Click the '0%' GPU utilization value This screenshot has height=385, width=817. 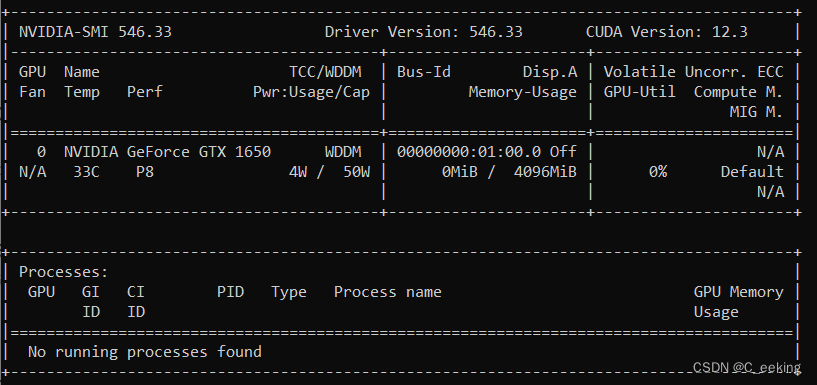(658, 172)
